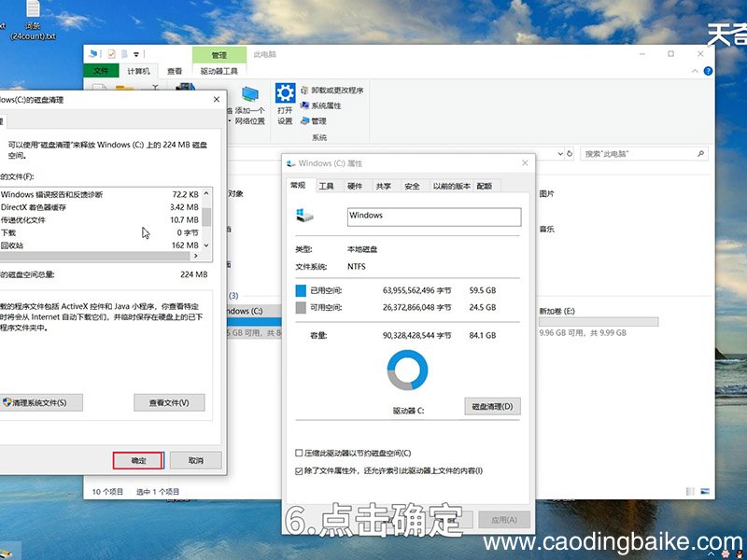Select the 常规 tab in Properties
Image resolution: width=747 pixels, height=560 pixels.
click(298, 185)
